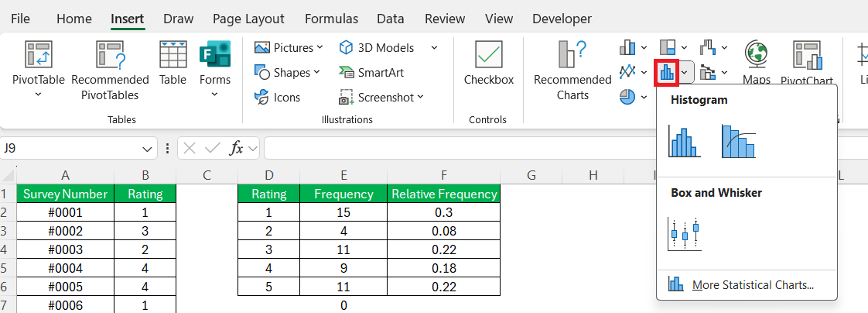The width and height of the screenshot is (868, 313).
Task: Select the Relative Frequency header cell
Action: pyautogui.click(x=443, y=194)
